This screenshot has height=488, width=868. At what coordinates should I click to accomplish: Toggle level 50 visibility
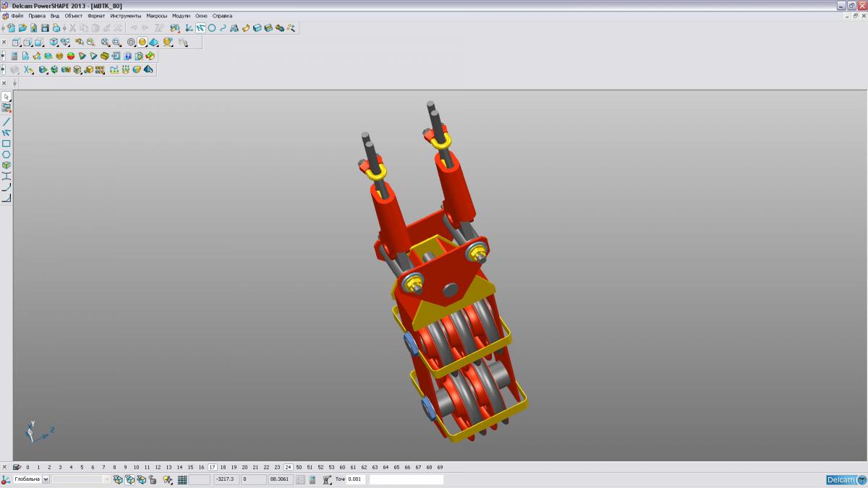(x=299, y=467)
